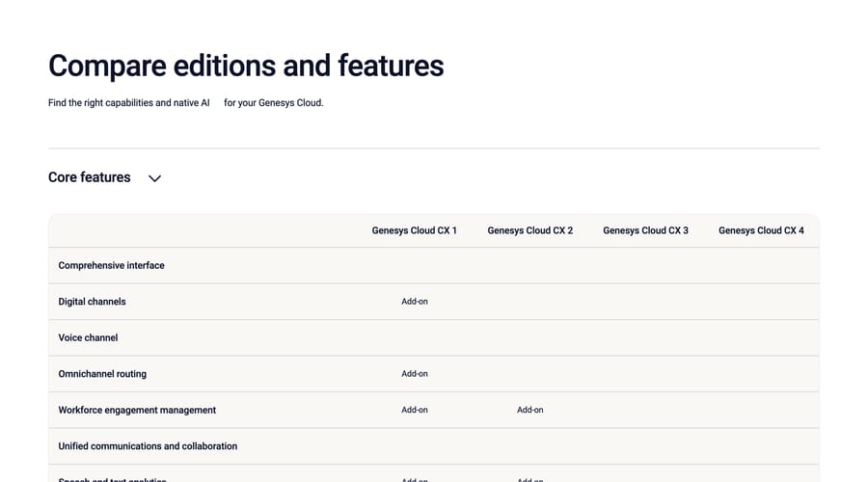The width and height of the screenshot is (868, 482).
Task: Click the Comprehensive interface row label
Action: (x=111, y=265)
